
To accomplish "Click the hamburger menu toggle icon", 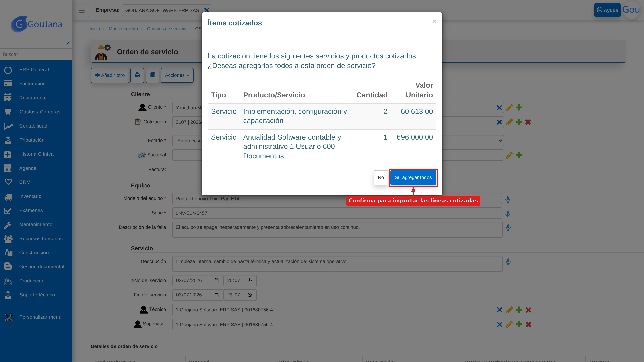I will click(x=82, y=10).
